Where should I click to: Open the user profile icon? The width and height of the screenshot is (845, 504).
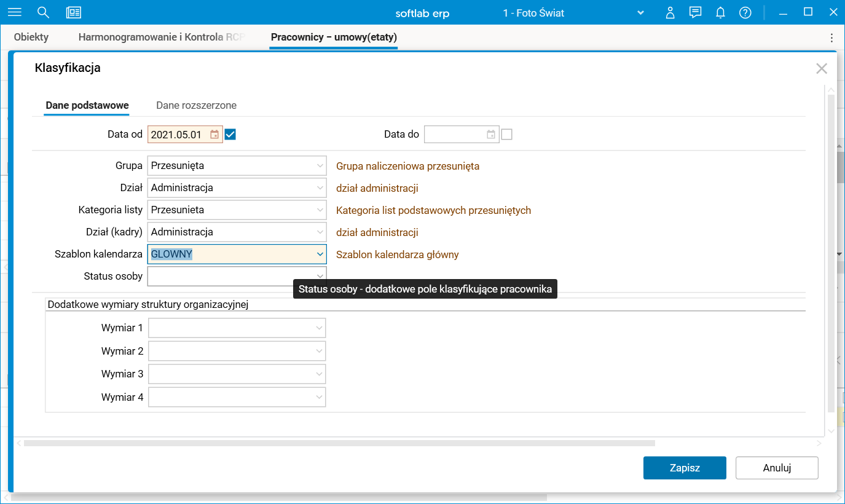(670, 12)
